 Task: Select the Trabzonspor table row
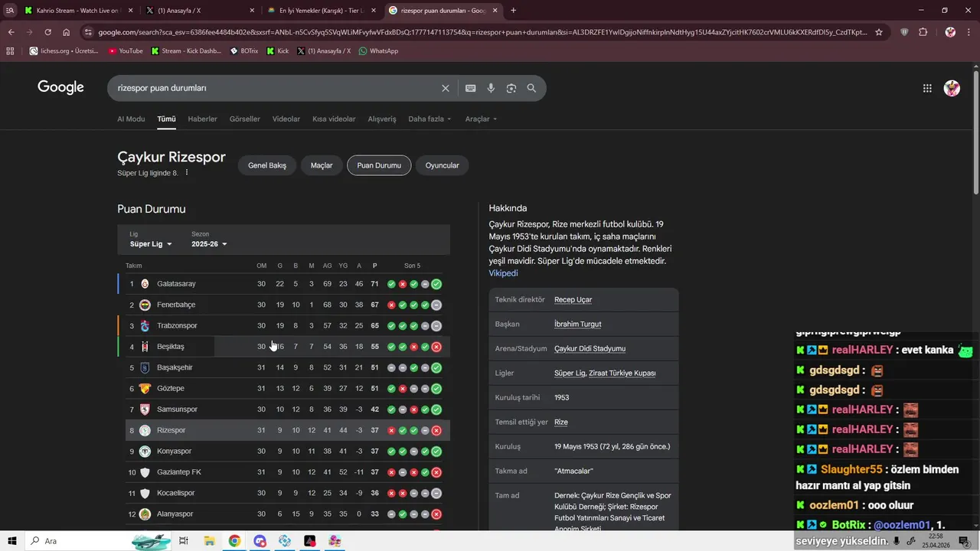click(x=283, y=325)
